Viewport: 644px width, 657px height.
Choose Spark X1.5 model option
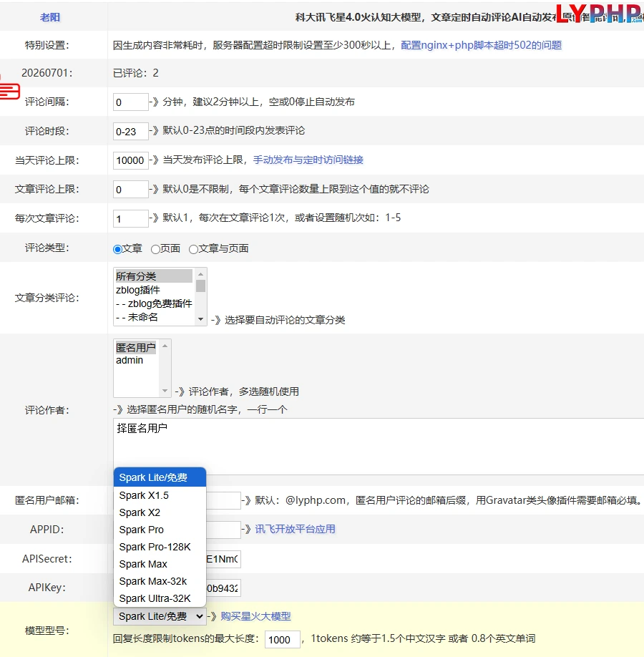[x=160, y=495]
